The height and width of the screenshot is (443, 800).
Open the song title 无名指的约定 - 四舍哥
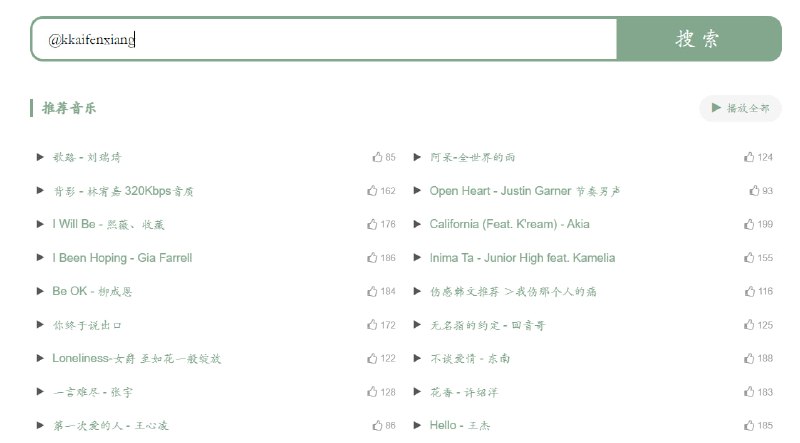pyautogui.click(x=486, y=325)
